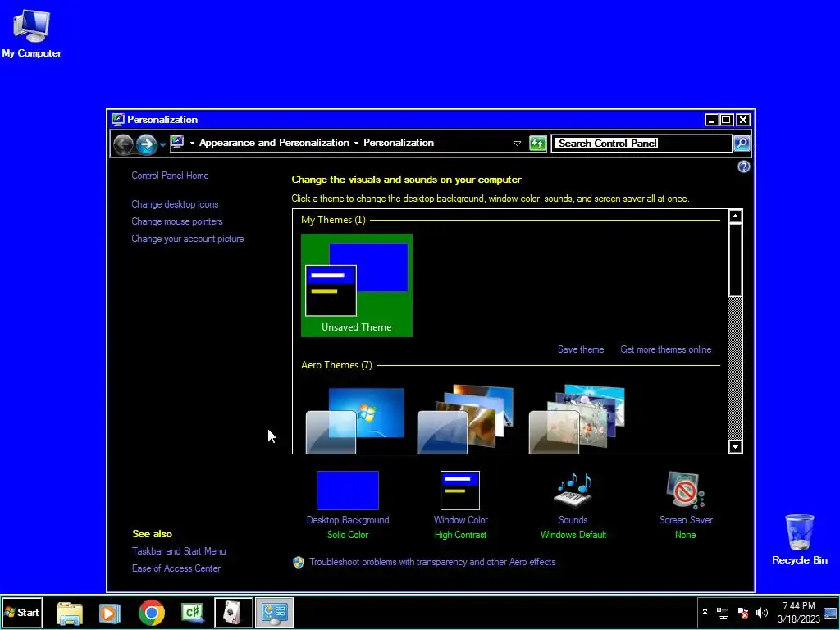Click Save theme link
Viewport: 840px width, 630px height.
[x=581, y=349]
